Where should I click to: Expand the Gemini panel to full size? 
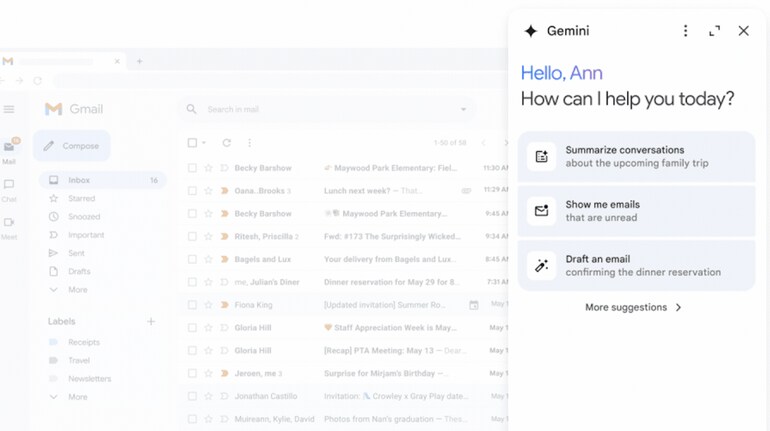point(714,31)
